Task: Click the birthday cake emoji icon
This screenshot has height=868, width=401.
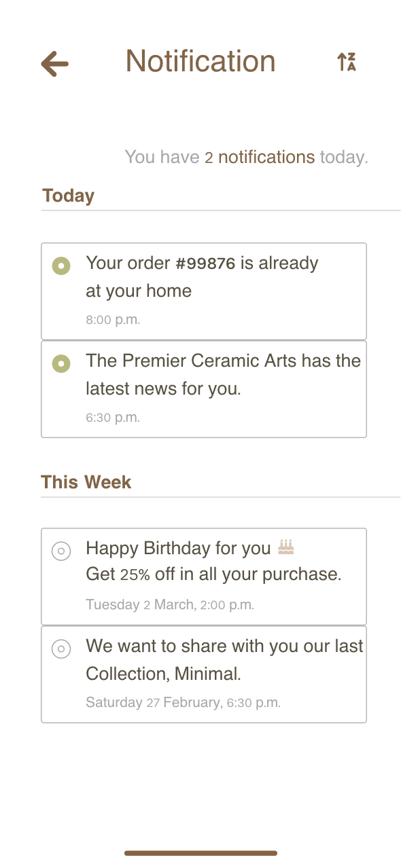Action: pos(286,547)
